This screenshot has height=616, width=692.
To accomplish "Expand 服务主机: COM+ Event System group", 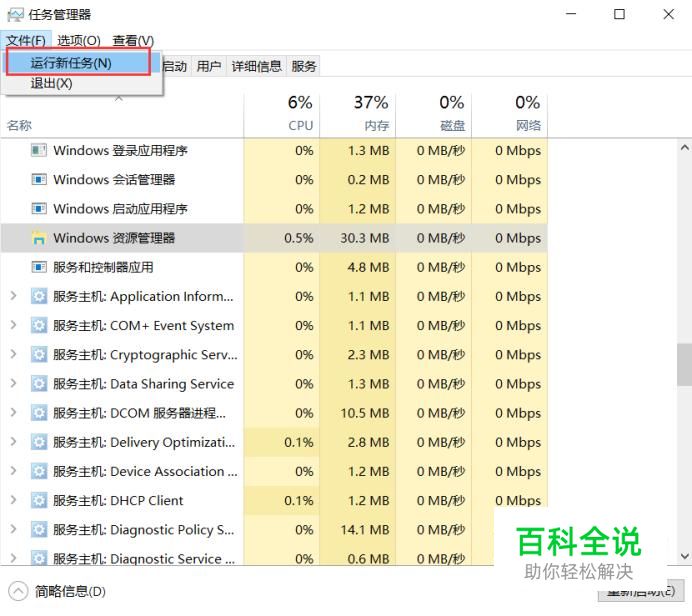I will (13, 325).
